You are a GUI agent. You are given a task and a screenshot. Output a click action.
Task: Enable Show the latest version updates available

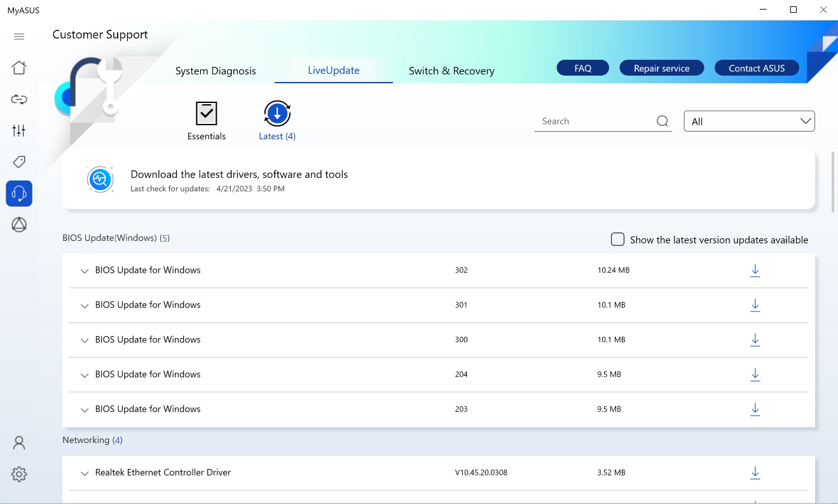point(617,240)
